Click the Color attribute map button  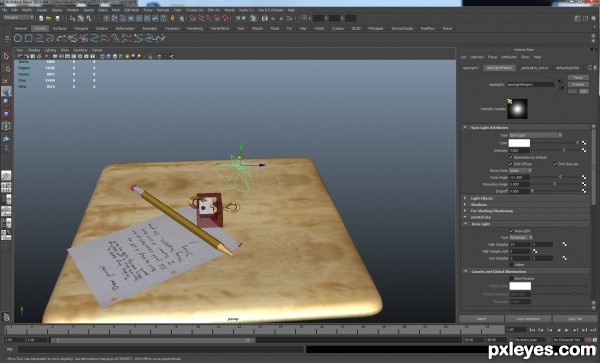tap(584, 143)
